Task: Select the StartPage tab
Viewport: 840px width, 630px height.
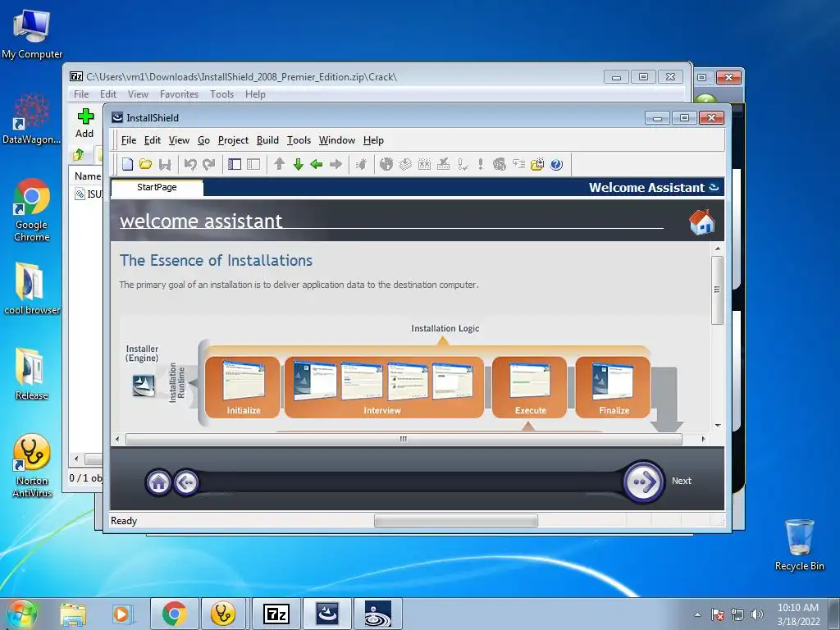Action: (157, 188)
